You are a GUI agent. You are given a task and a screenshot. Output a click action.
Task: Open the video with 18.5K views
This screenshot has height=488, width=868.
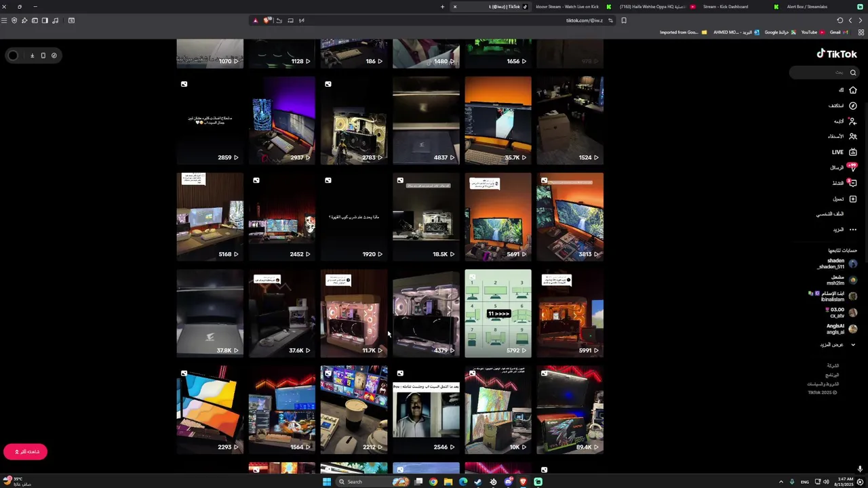coord(426,216)
